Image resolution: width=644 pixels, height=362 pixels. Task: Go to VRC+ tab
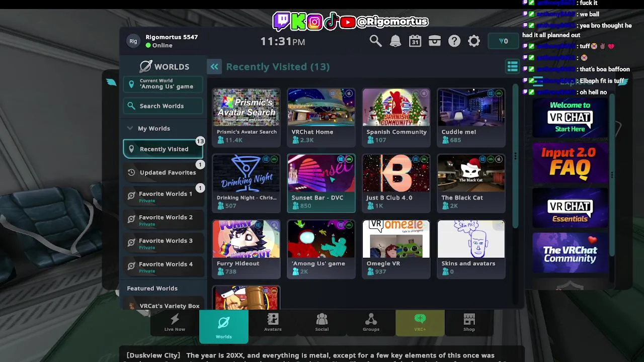point(420,323)
